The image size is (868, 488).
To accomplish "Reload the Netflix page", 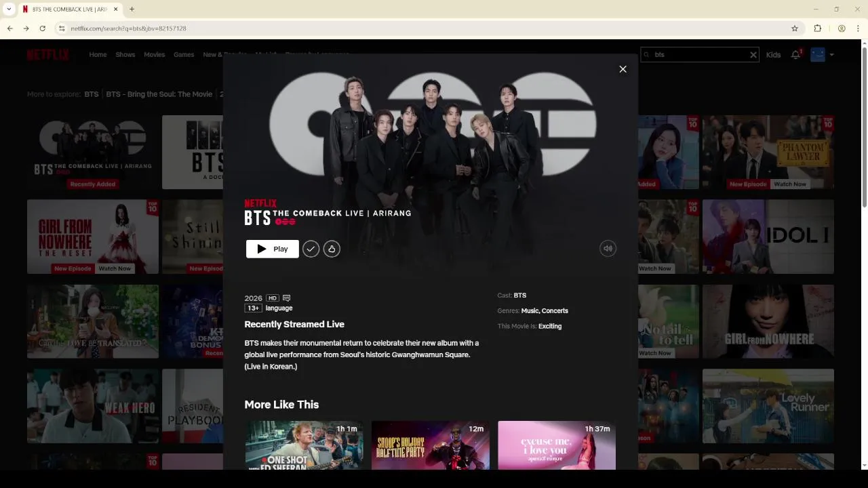I will [x=42, y=28].
